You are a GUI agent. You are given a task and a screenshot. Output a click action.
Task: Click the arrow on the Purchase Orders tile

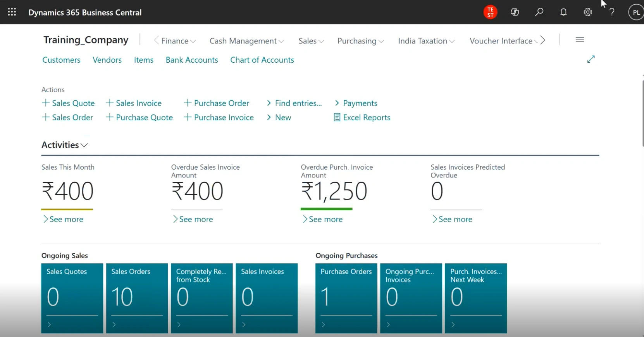[323, 325]
